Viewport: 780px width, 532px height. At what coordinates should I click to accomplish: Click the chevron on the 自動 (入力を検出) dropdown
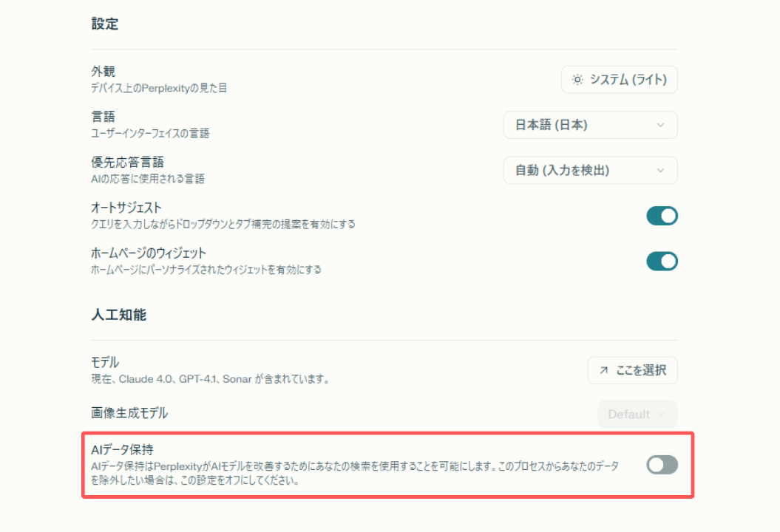(x=660, y=171)
